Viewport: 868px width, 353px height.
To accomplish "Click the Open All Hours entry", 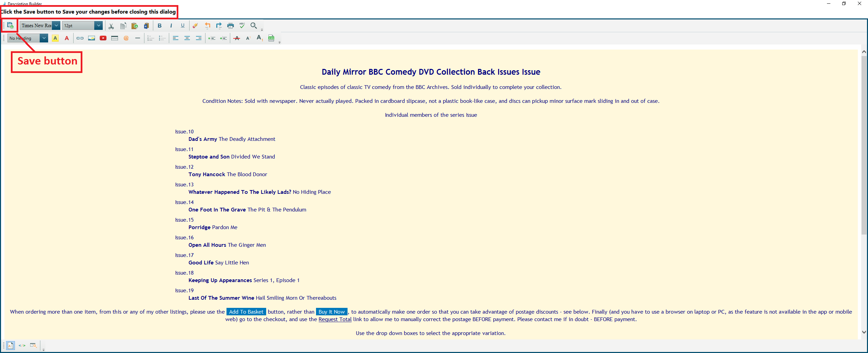I will 227,245.
